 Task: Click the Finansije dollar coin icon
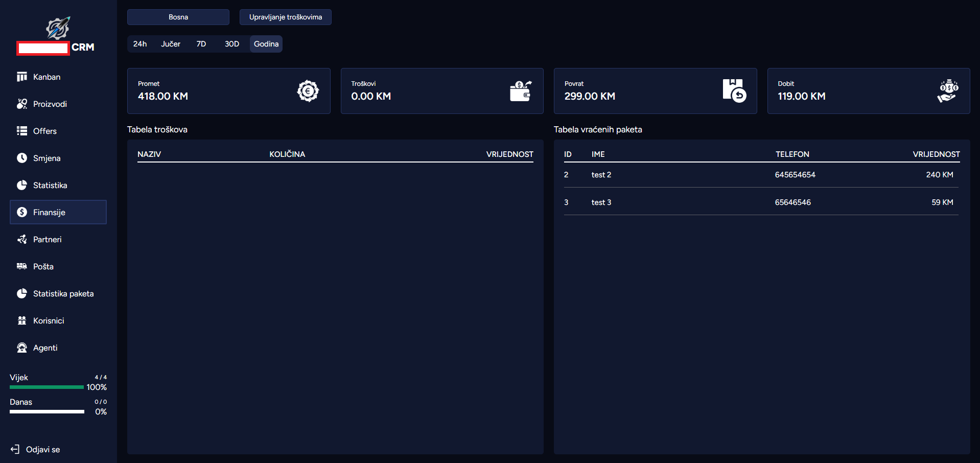click(x=22, y=212)
